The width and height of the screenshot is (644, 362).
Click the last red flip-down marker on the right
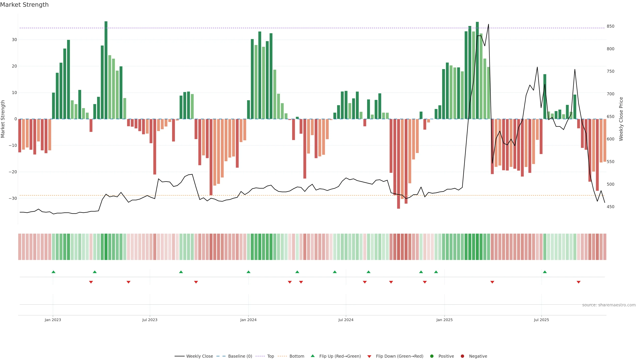(578, 282)
